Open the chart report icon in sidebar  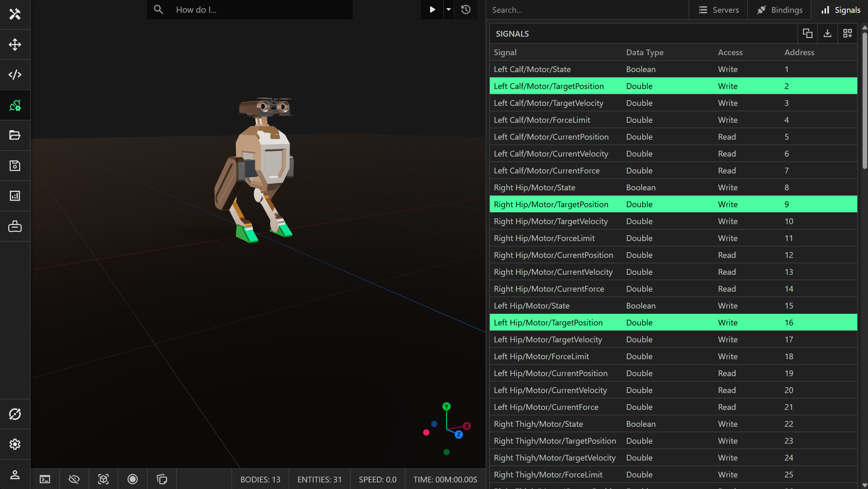pos(15,196)
